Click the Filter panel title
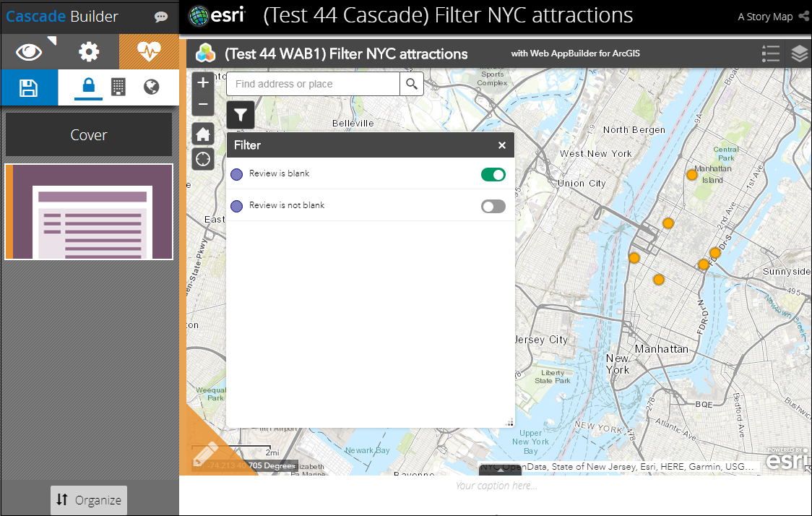Viewport: 812px width, 516px height. coord(247,145)
